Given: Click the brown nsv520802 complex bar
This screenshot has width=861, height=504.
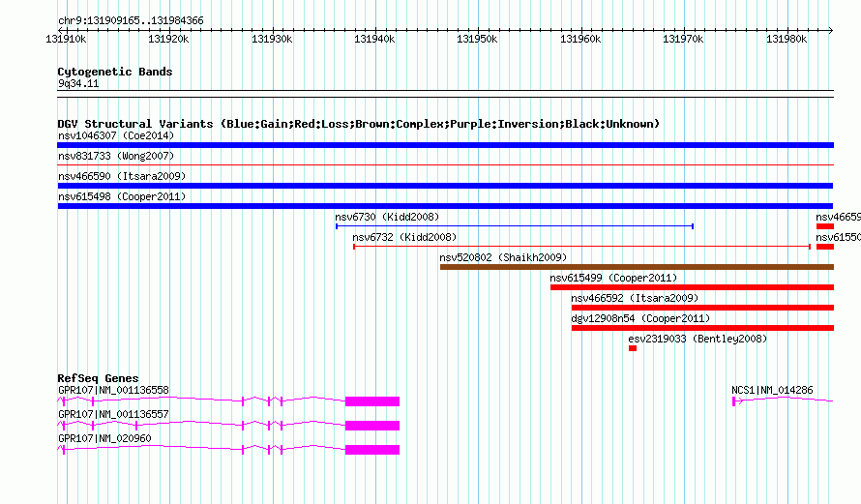Looking at the screenshot, I should tap(637, 267).
